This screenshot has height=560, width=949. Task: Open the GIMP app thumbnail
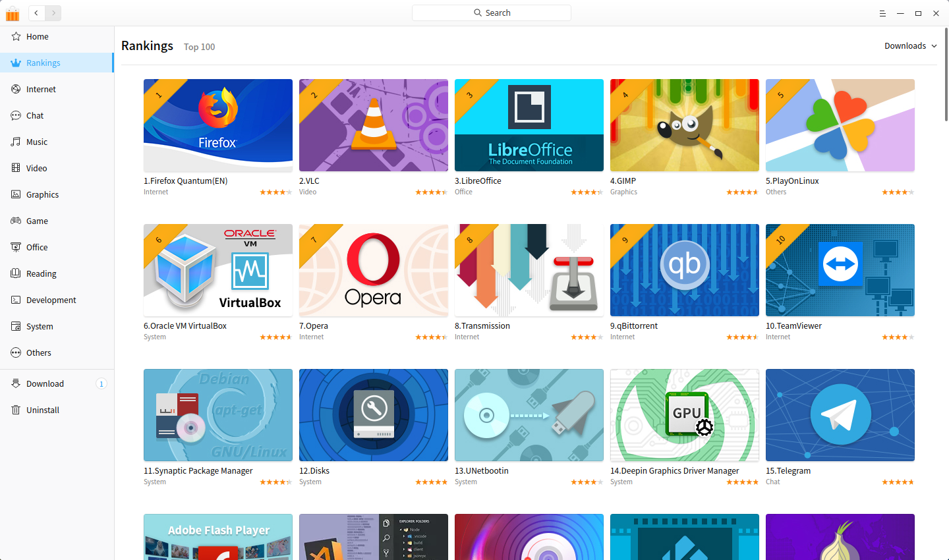pyautogui.click(x=685, y=125)
